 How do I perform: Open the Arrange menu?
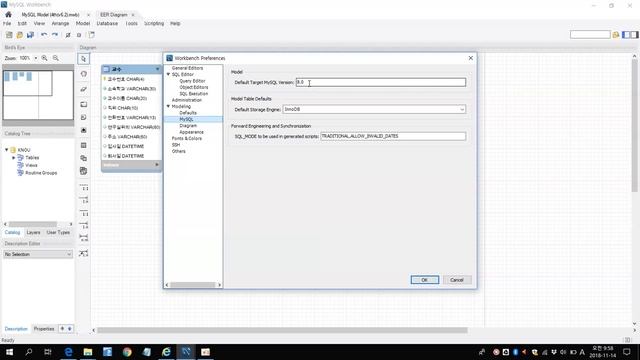[x=60, y=24]
